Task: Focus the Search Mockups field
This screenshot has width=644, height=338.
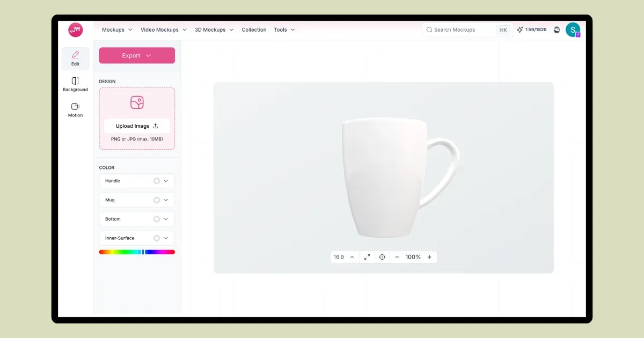Action: tap(467, 30)
